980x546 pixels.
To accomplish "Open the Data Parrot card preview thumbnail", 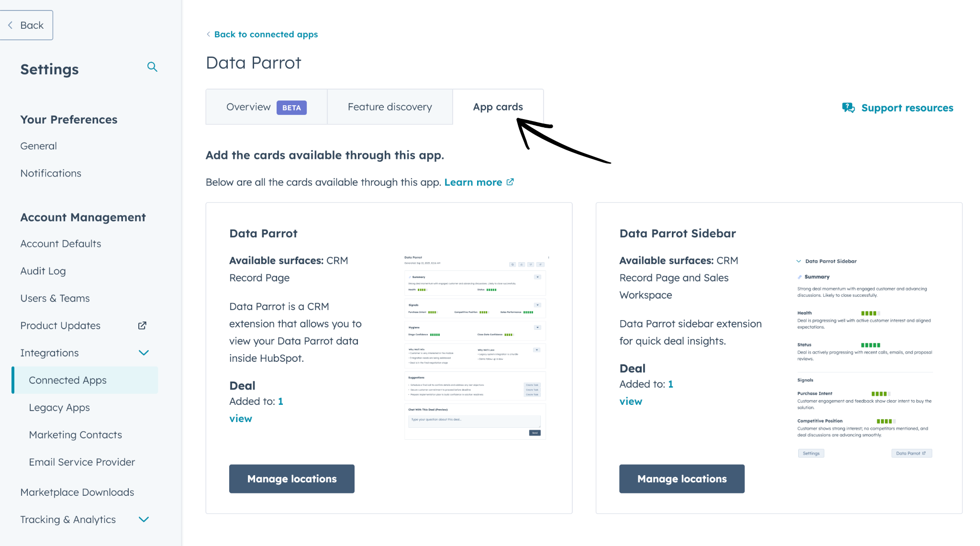I will pos(475,347).
